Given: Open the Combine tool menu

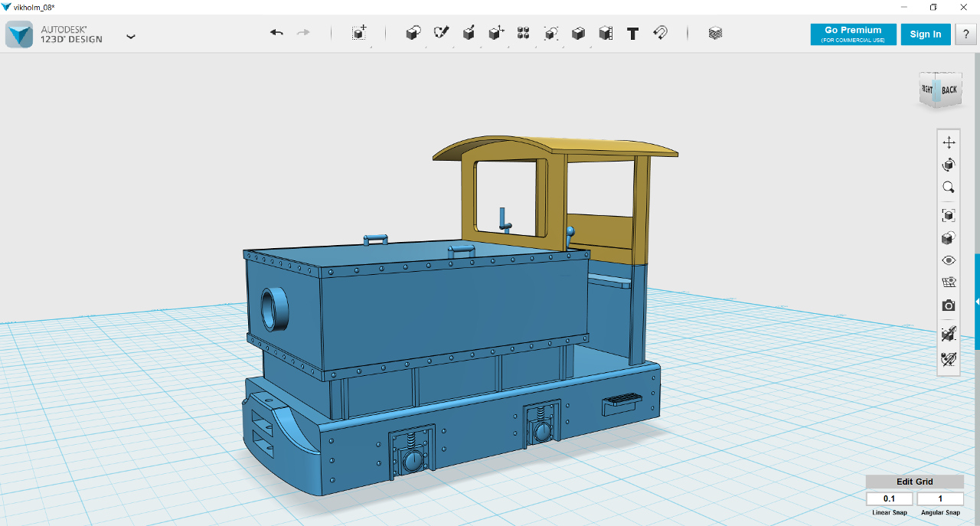Looking at the screenshot, I should point(578,33).
